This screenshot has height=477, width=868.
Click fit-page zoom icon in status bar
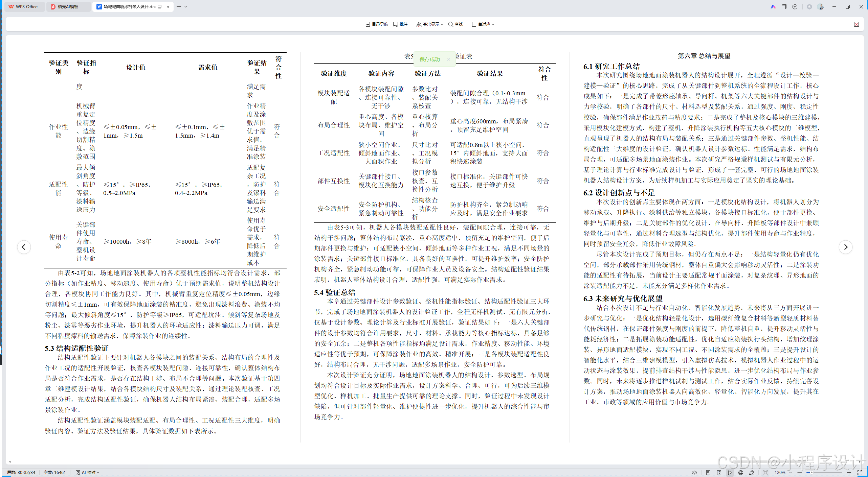[x=765, y=473]
